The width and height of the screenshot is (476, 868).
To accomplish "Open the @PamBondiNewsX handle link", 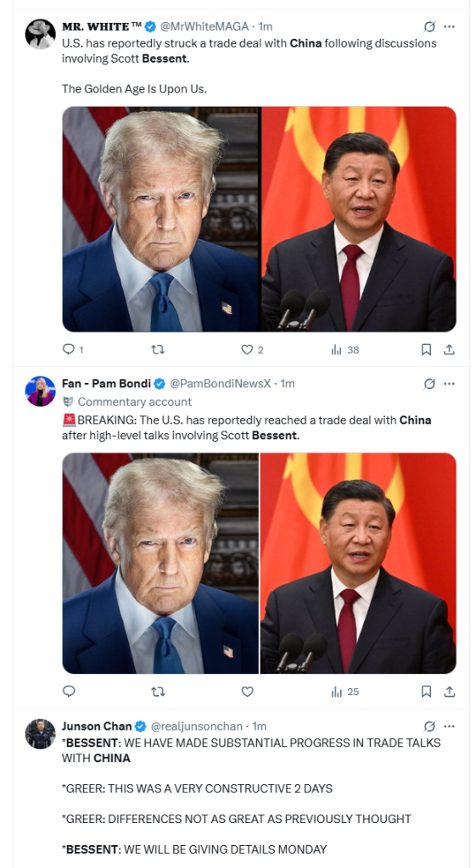I will 221,383.
